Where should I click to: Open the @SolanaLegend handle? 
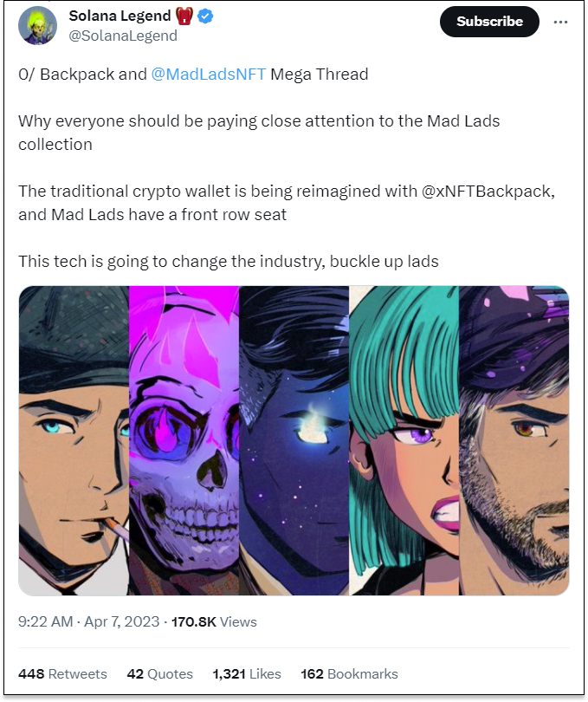click(123, 36)
